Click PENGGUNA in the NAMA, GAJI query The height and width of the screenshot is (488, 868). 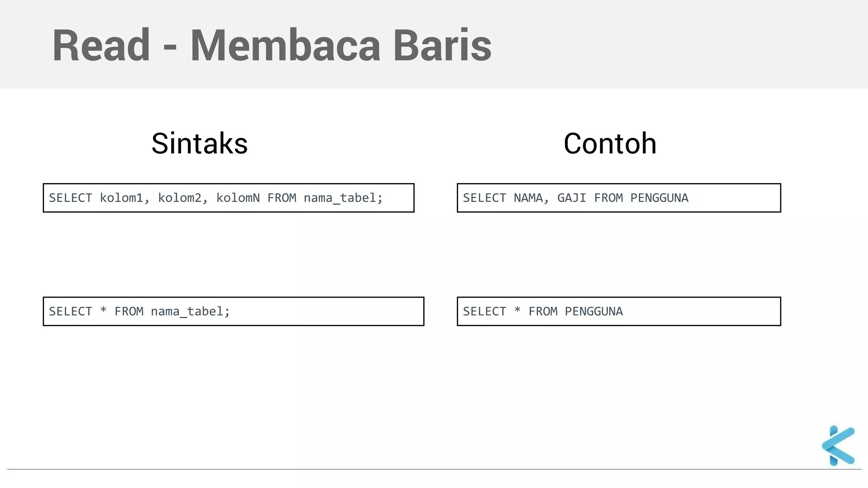point(659,198)
